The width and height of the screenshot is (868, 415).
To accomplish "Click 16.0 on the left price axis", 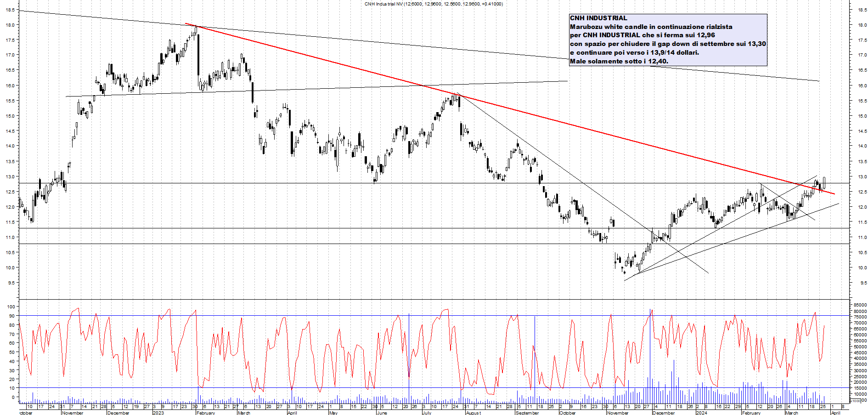I will [9, 85].
